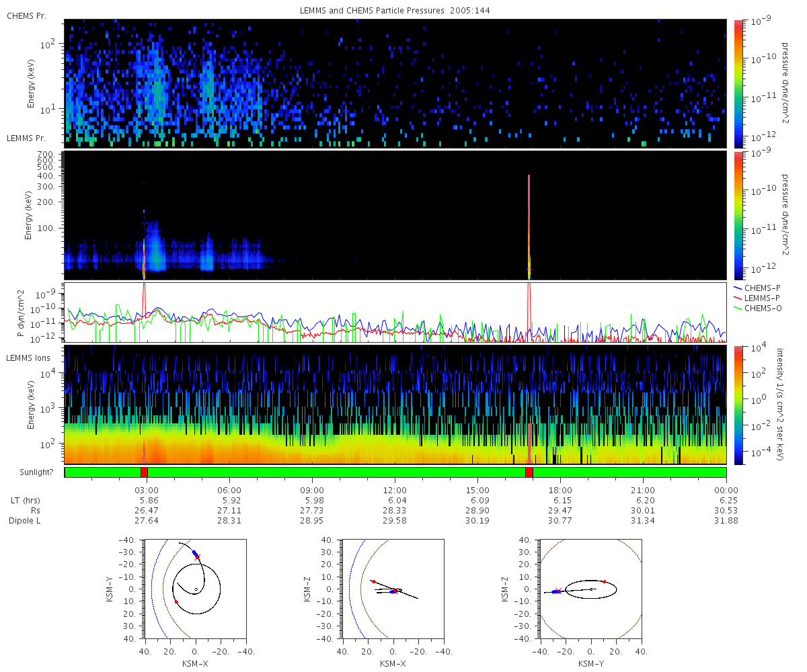The width and height of the screenshot is (807, 672).
Task: Click the LT value 6.25
Action: point(728,501)
